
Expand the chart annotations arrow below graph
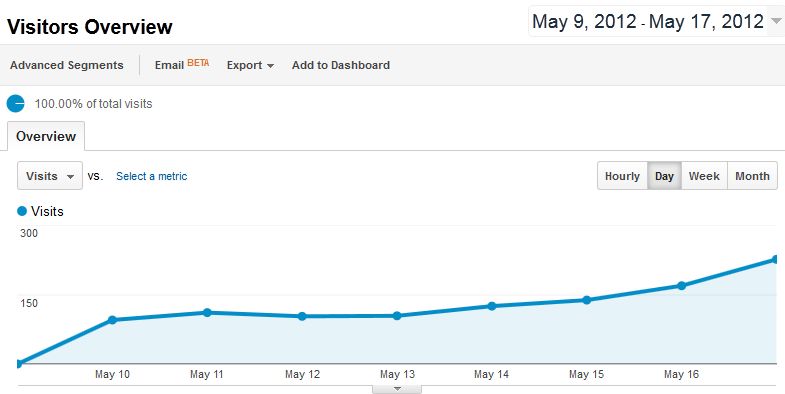click(x=397, y=389)
